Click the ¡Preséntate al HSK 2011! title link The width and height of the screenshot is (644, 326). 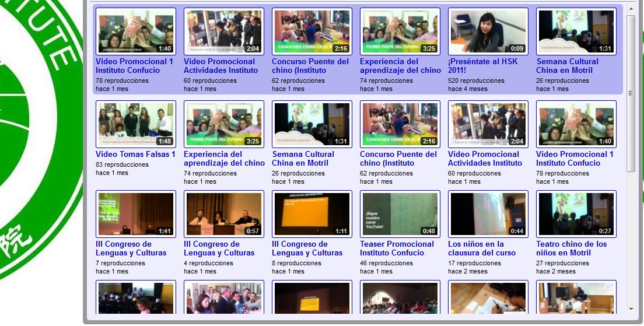coord(482,66)
